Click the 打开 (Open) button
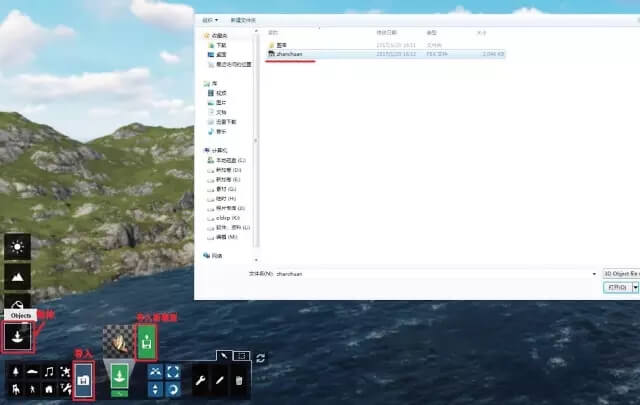Image resolution: width=640 pixels, height=405 pixels. click(617, 287)
